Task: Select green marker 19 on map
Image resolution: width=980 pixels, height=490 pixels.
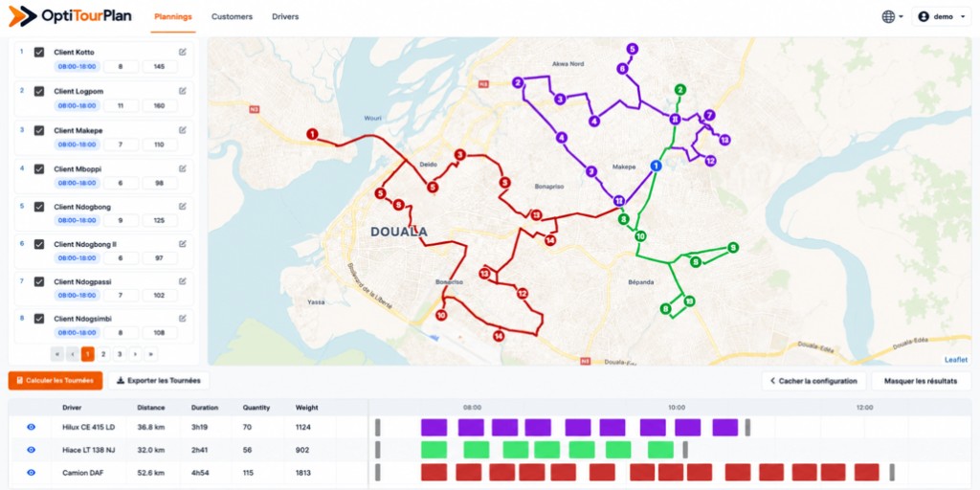Action: [x=689, y=301]
